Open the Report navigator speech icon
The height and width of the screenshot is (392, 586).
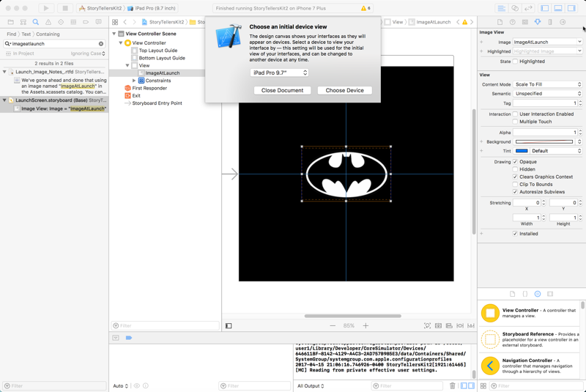[98, 22]
